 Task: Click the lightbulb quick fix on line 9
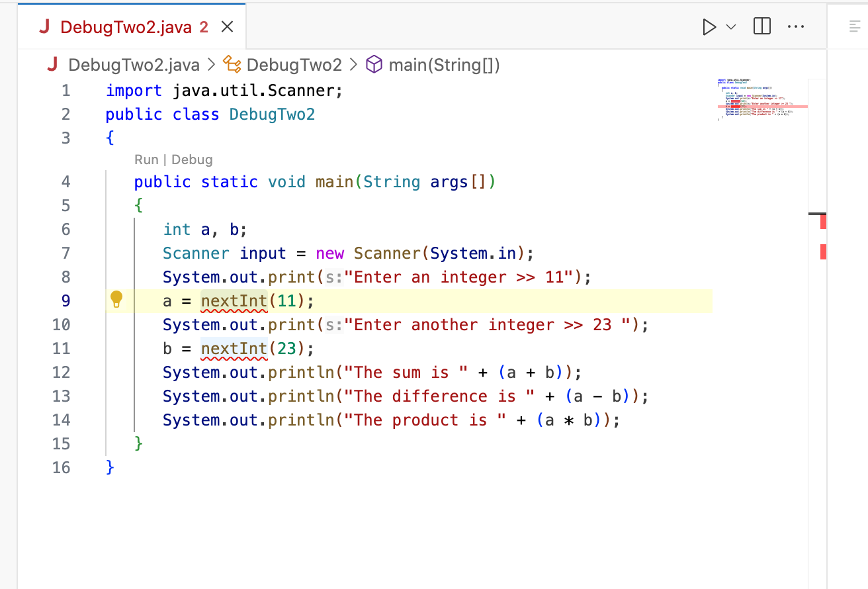117,300
